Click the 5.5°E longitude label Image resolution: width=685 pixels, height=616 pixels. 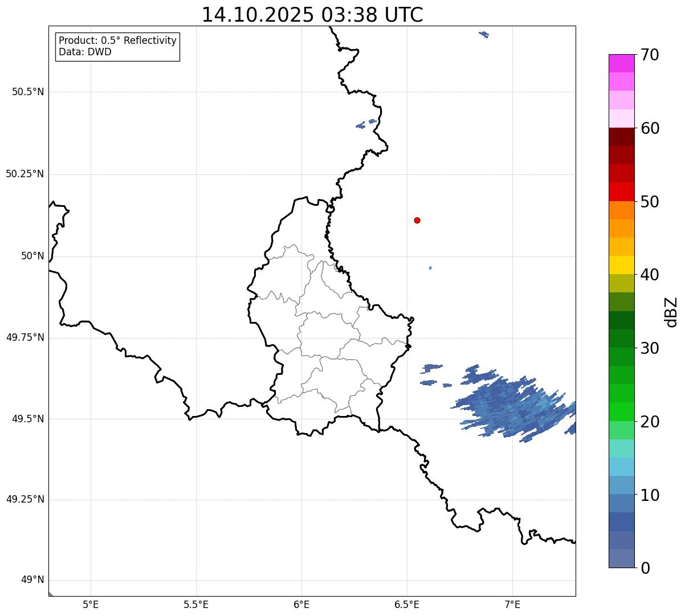click(x=196, y=604)
